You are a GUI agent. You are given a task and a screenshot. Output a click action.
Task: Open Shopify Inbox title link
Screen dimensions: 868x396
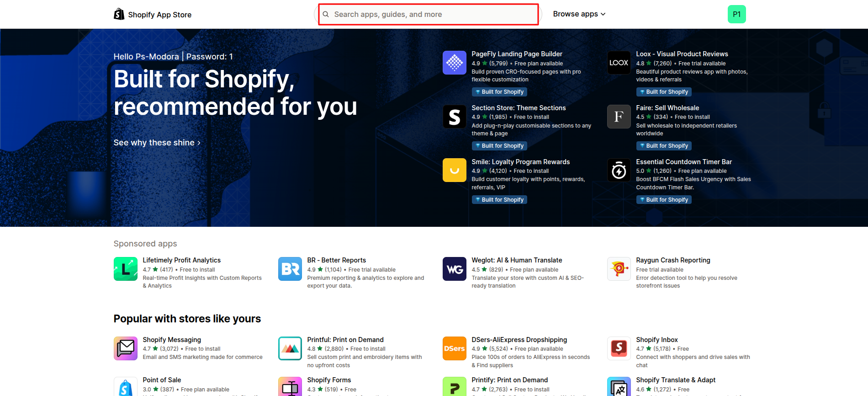(657, 340)
